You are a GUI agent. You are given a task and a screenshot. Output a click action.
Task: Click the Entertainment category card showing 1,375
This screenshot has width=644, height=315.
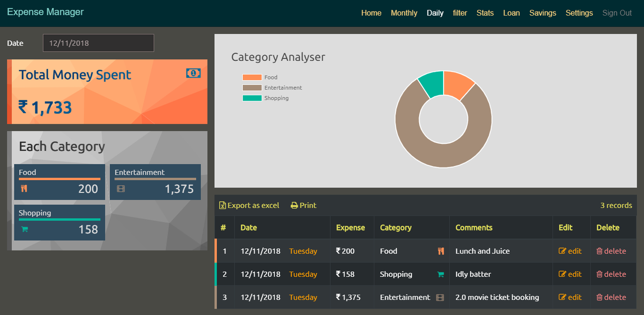155,182
